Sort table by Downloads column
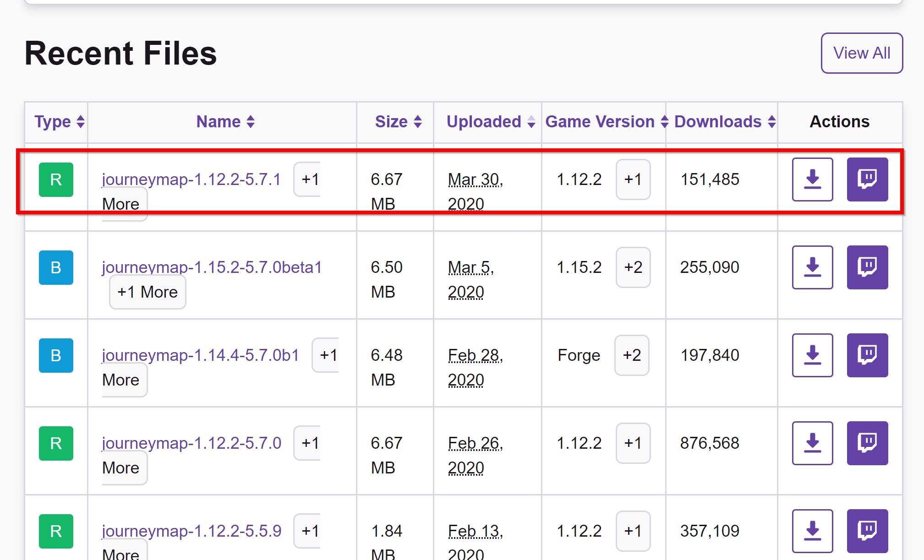Viewport: 924px width, 560px height. pyautogui.click(x=725, y=122)
